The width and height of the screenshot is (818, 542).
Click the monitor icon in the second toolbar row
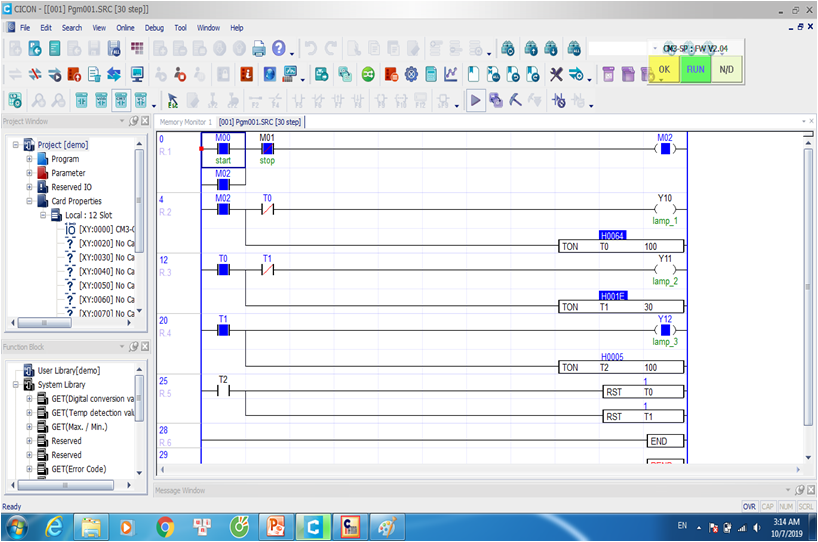point(137,74)
